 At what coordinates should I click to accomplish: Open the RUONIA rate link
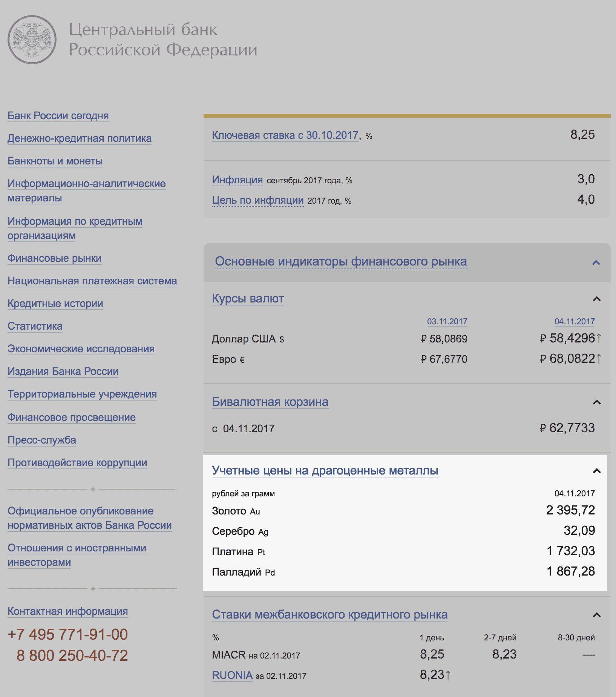tap(232, 675)
